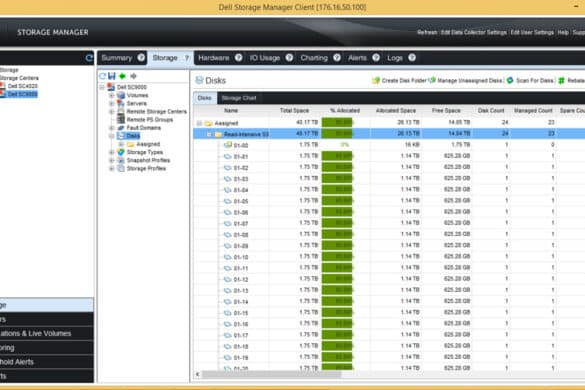
Task: Click the Help link in the header
Action: click(x=563, y=32)
